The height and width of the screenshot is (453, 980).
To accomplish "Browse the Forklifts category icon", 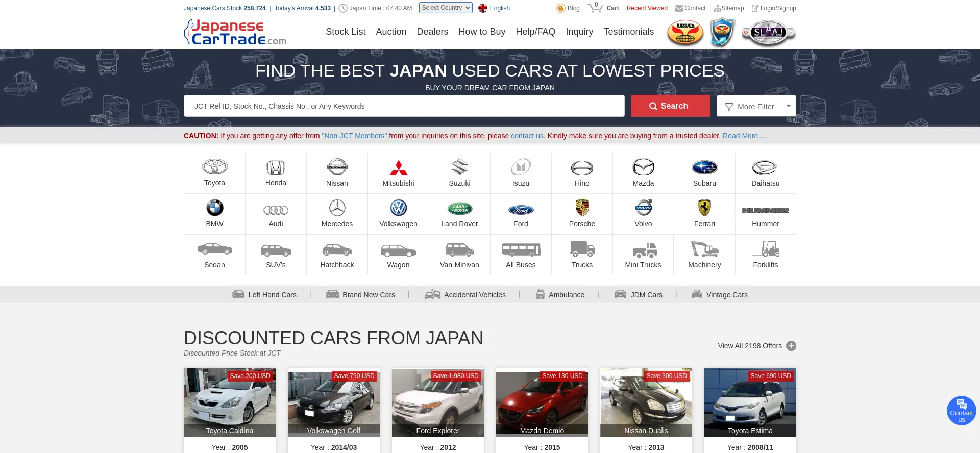I will [765, 249].
